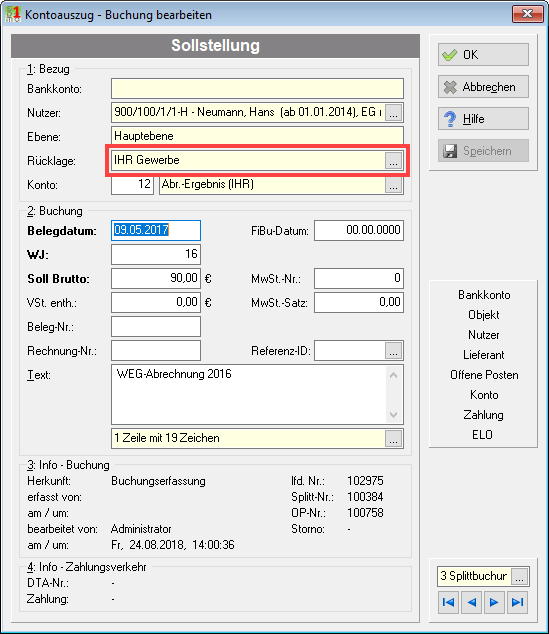Open Nutzer selection ellipsis button
This screenshot has height=634, width=549.
393,113
